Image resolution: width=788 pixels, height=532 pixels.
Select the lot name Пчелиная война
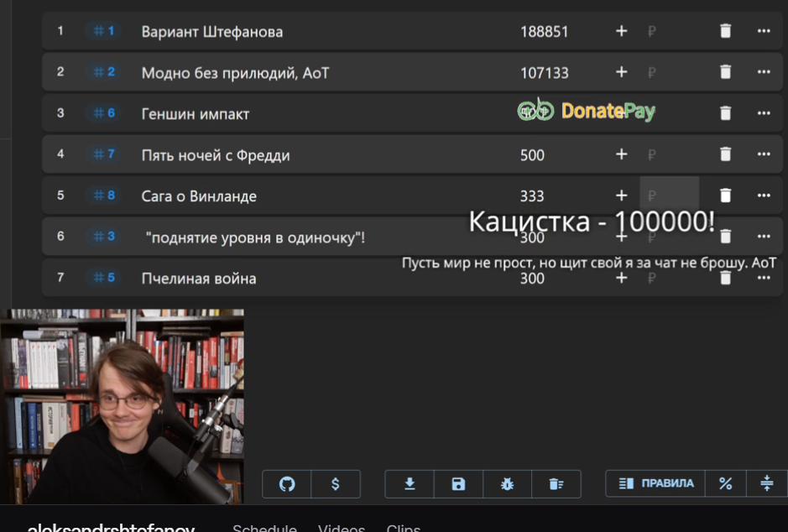coord(199,279)
